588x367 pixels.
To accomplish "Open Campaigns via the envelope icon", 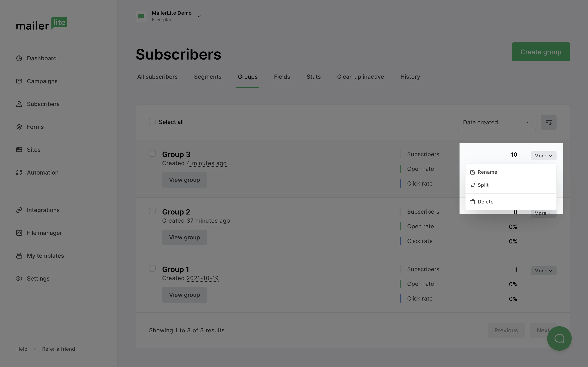I will click(x=19, y=81).
